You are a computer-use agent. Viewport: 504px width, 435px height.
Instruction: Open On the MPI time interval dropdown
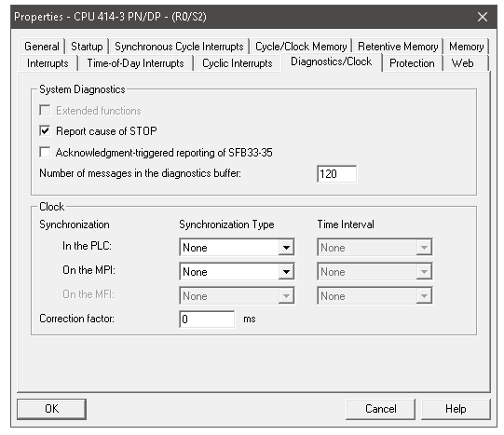click(375, 271)
